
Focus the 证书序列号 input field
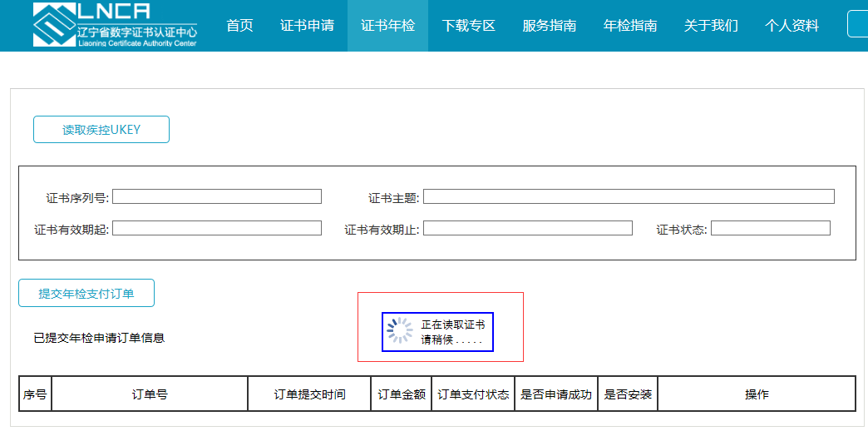click(x=216, y=196)
